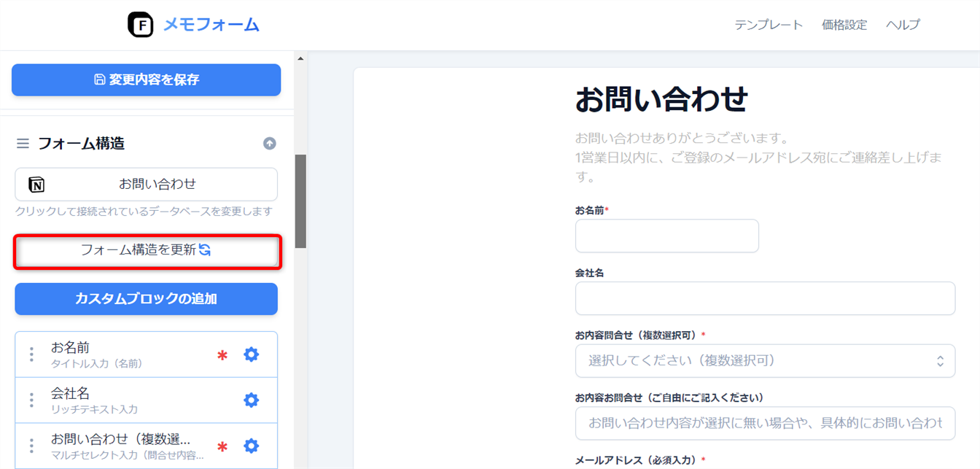This screenshot has width=980, height=469.
Task: Collapse フォーム構造 section with up-arrow icon
Action: [270, 144]
